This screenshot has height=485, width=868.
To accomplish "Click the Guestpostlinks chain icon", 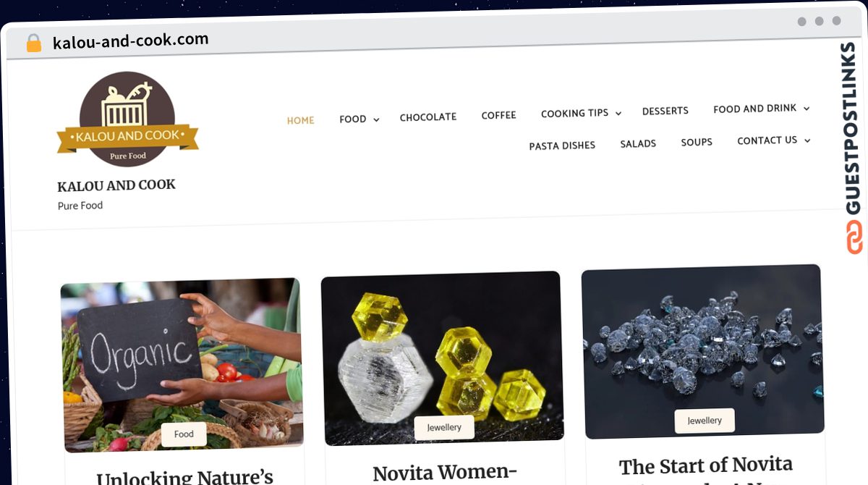I will coord(855,237).
